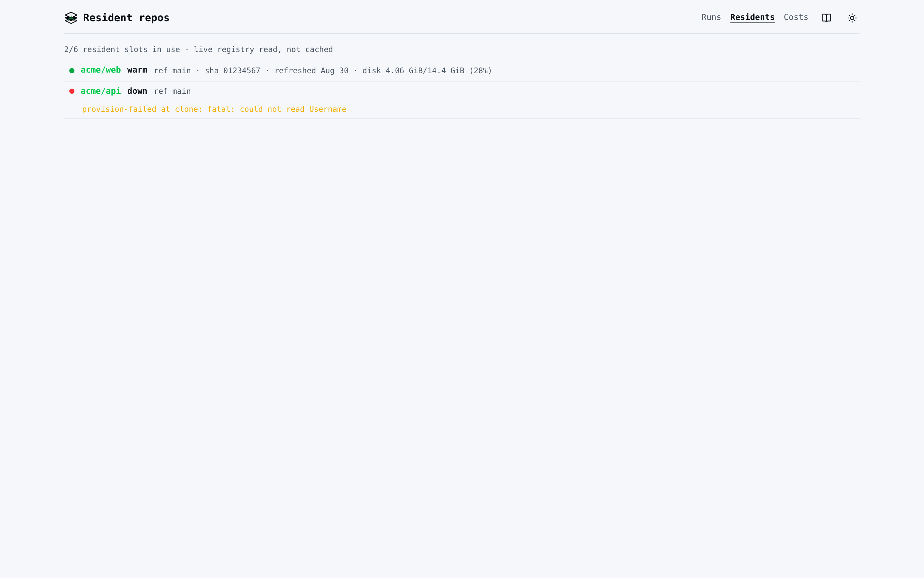Screen dimensions: 924x578
Task: Open the acme/api repo link
Action: 101,91
